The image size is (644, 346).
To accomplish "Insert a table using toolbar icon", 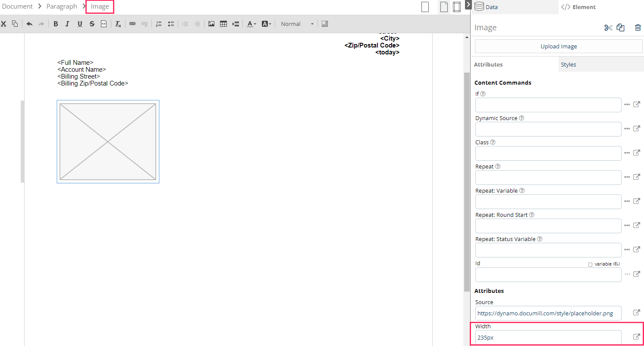I will click(x=223, y=24).
